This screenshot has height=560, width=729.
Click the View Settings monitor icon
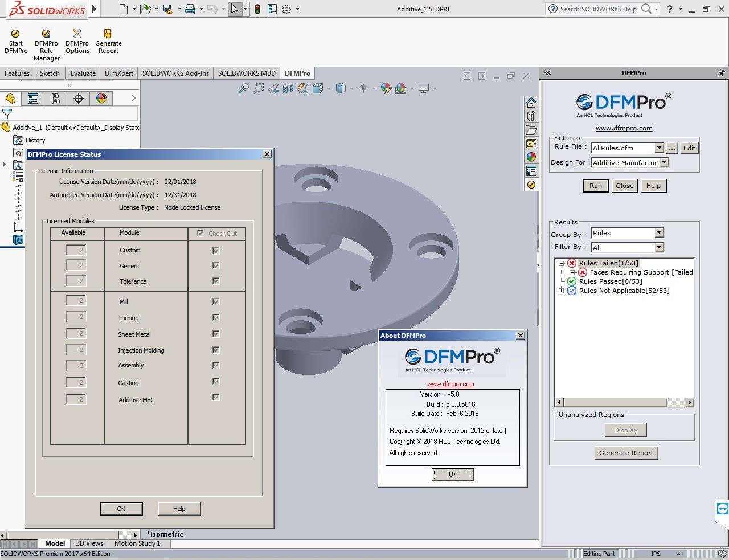pyautogui.click(x=424, y=88)
